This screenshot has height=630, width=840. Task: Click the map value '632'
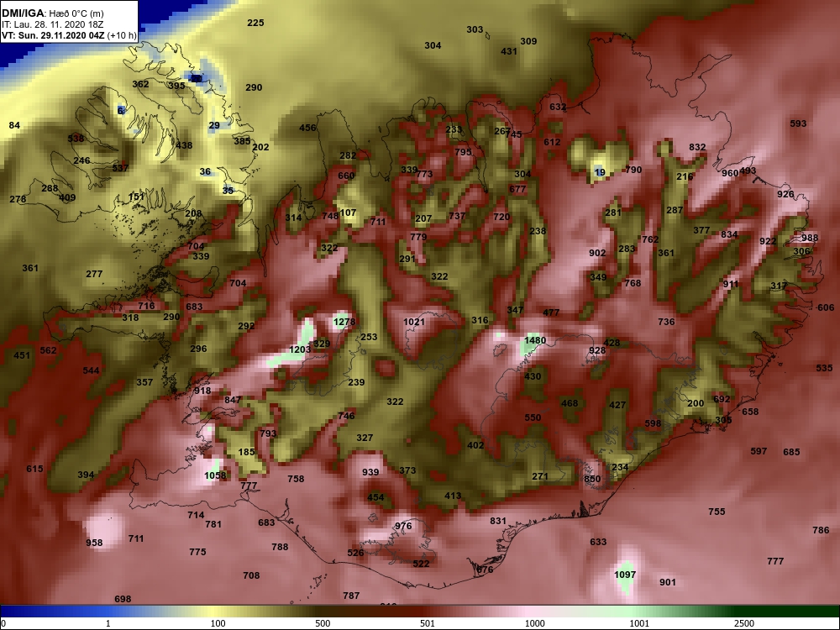click(x=558, y=108)
